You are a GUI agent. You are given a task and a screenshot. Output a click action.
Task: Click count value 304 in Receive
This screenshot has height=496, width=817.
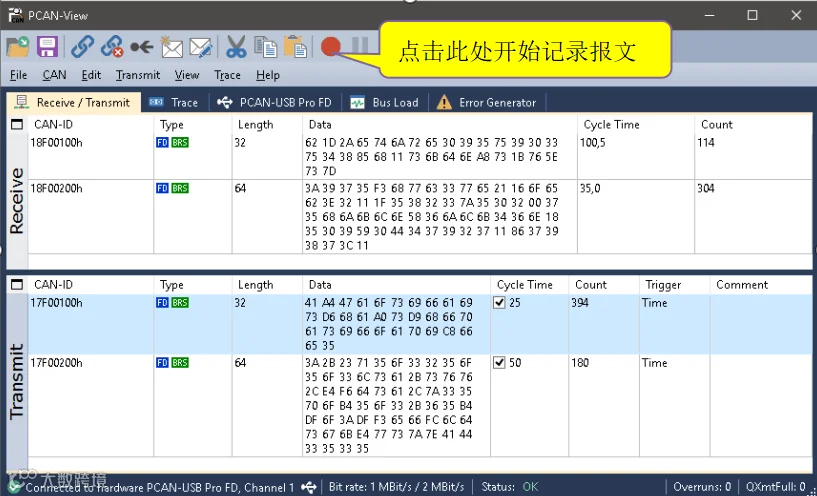[x=707, y=189]
